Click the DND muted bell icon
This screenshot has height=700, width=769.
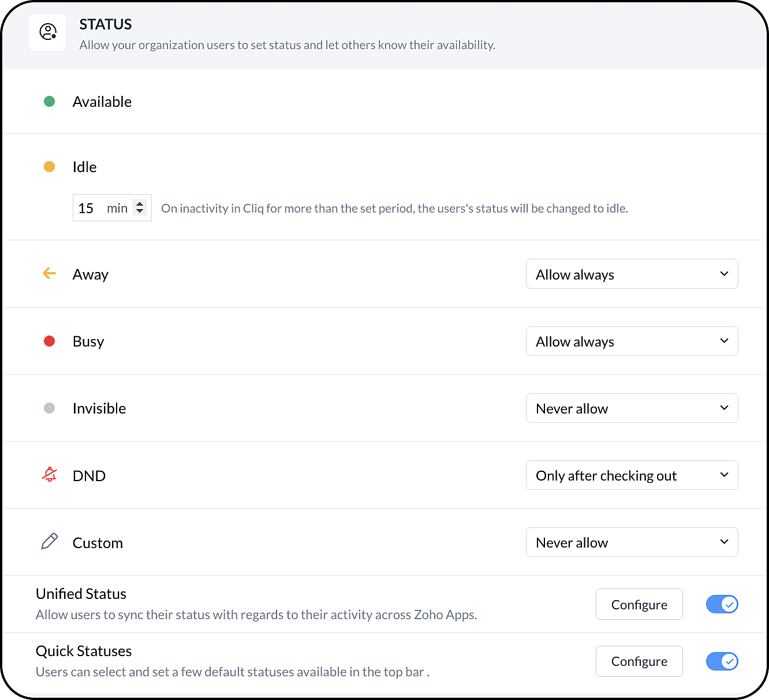50,475
